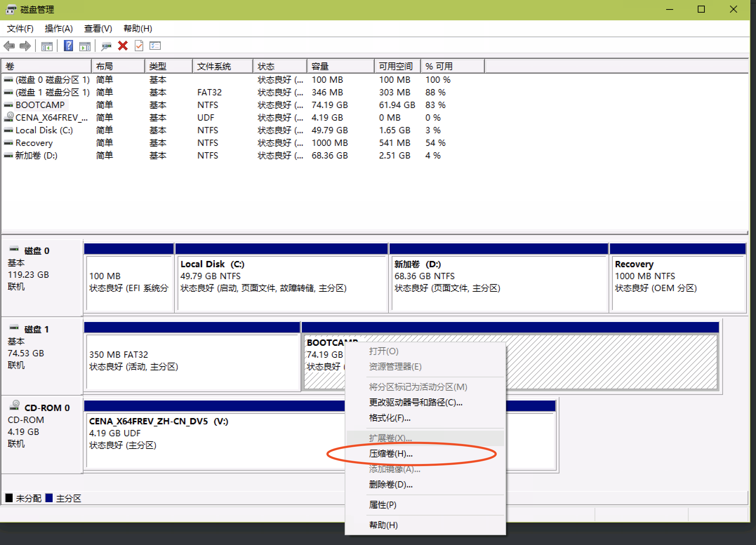
Task: Select the 新加卷 (D:) partition block on Disk 0
Action: coord(498,284)
